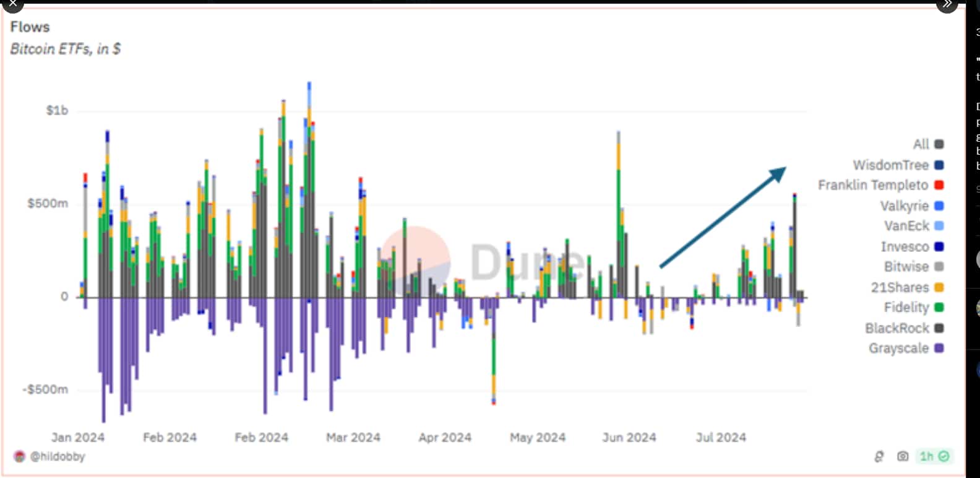Click the 21Shares orange color swatch

(x=939, y=287)
